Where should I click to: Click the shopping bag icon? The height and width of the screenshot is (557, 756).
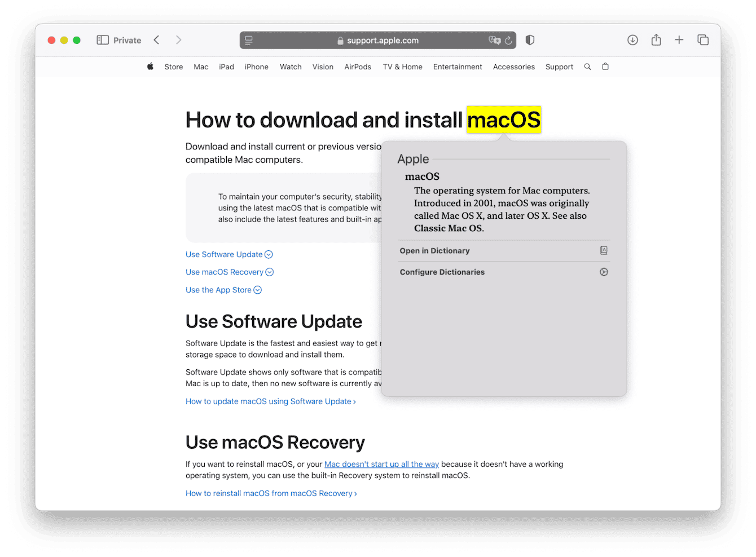(605, 67)
